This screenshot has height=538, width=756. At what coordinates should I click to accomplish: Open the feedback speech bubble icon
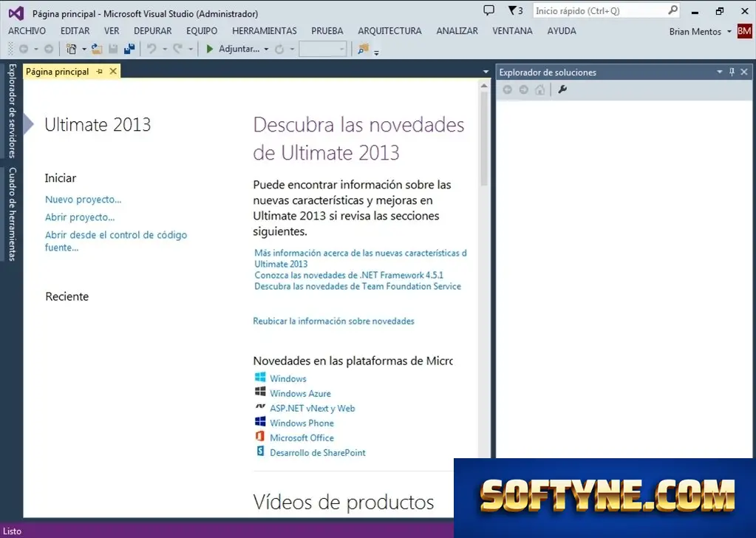[489, 10]
